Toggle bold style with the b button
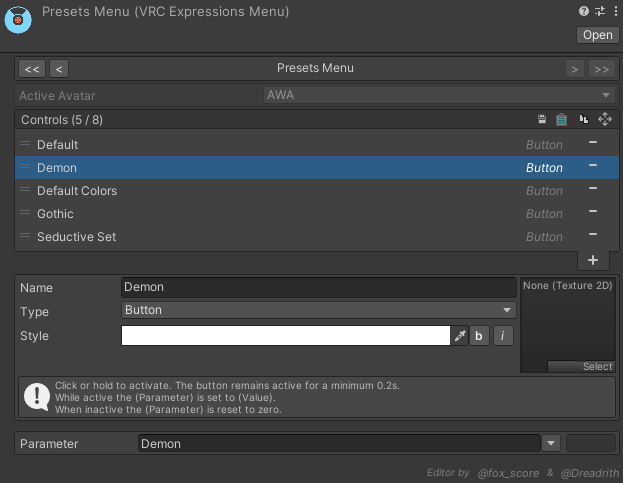 tap(479, 336)
